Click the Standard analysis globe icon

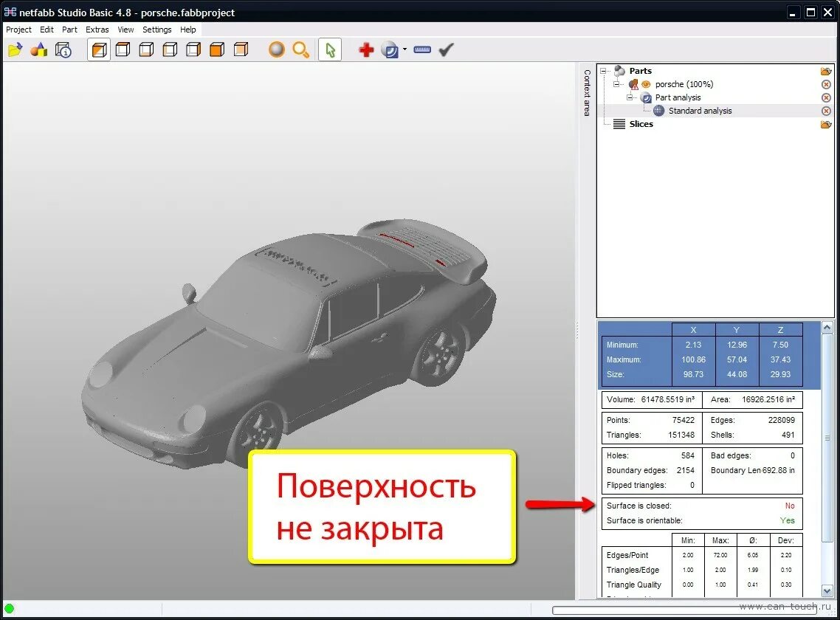coord(659,111)
